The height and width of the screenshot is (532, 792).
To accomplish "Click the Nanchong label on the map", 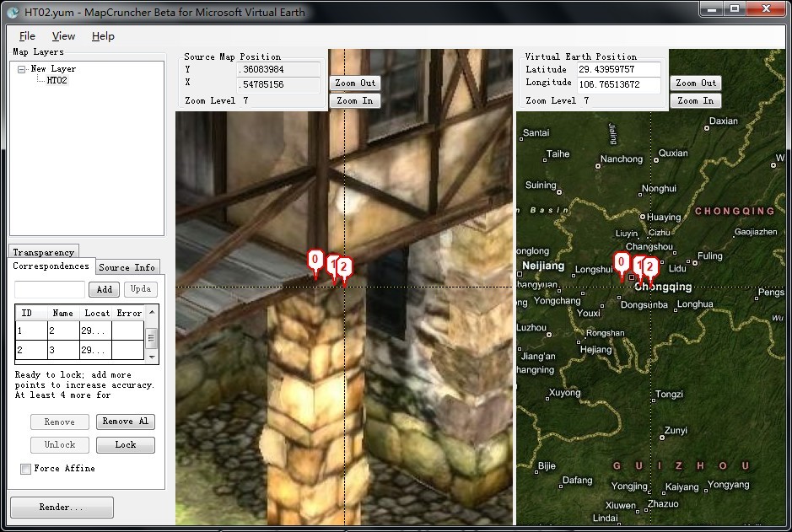I will (x=622, y=159).
